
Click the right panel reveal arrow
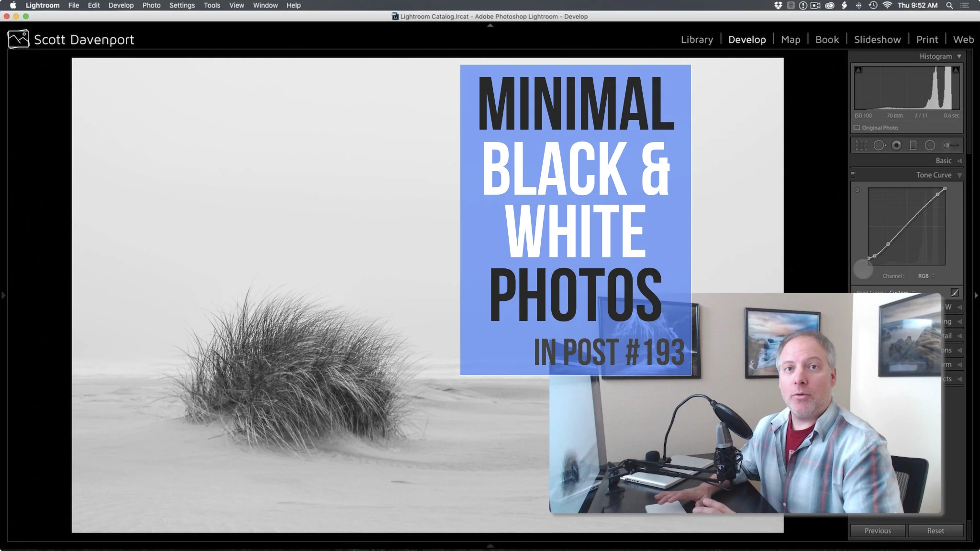click(x=976, y=295)
